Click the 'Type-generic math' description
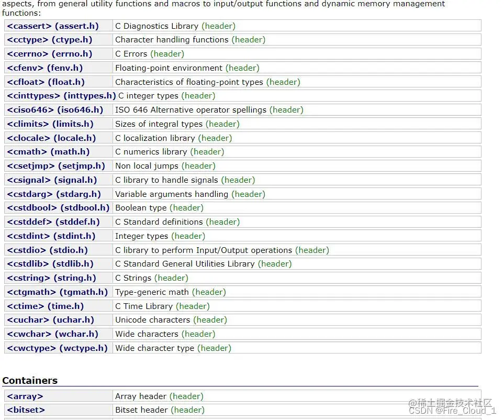The height and width of the screenshot is (420, 504). coord(152,292)
